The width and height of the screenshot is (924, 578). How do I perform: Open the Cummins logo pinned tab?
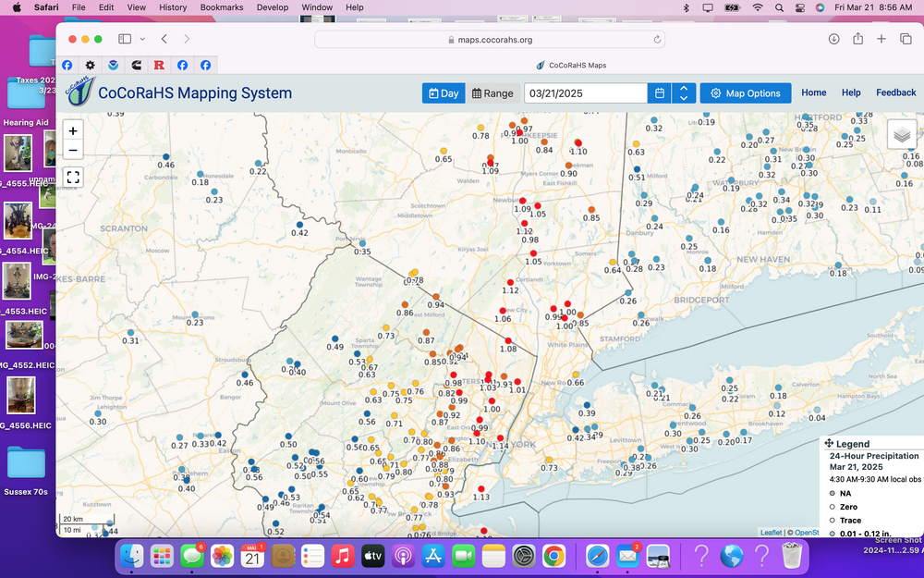[x=136, y=65]
